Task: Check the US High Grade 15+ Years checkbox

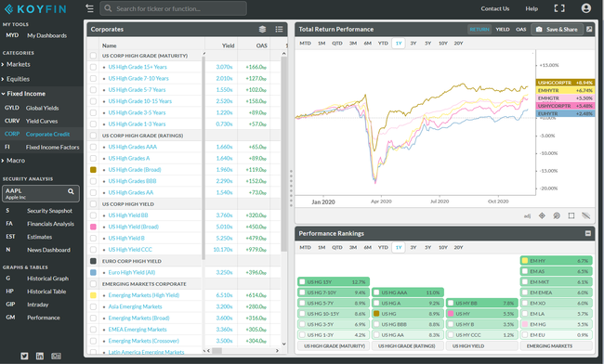Action: [x=93, y=67]
